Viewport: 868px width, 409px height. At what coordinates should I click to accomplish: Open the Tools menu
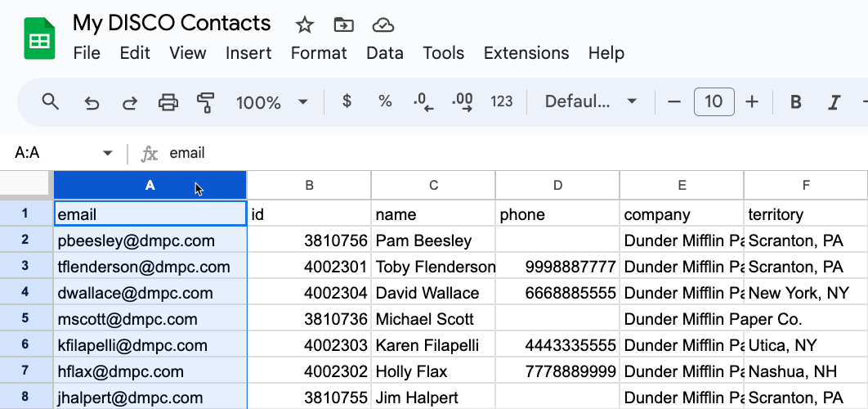[444, 53]
